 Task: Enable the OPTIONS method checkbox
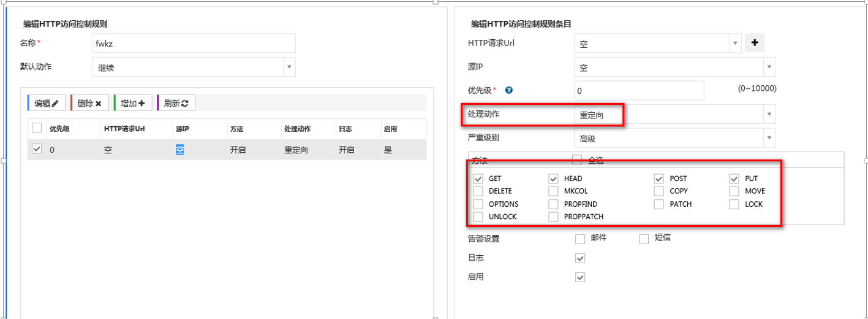point(478,204)
